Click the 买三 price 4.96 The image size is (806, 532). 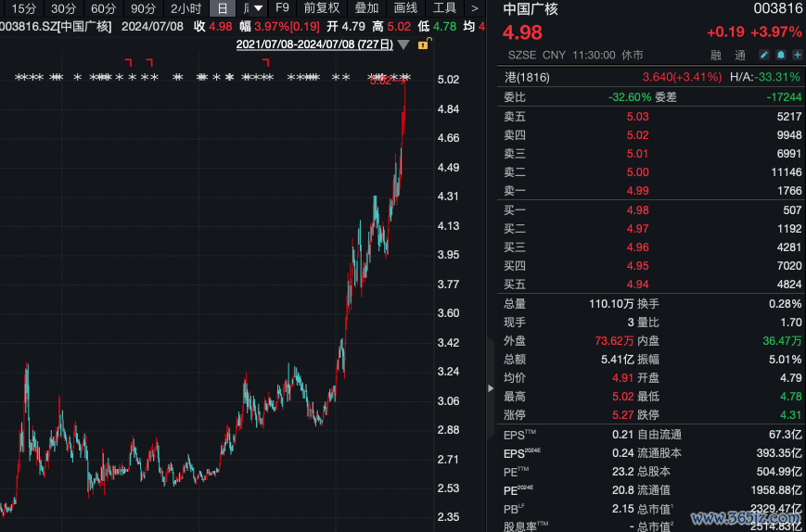(637, 247)
